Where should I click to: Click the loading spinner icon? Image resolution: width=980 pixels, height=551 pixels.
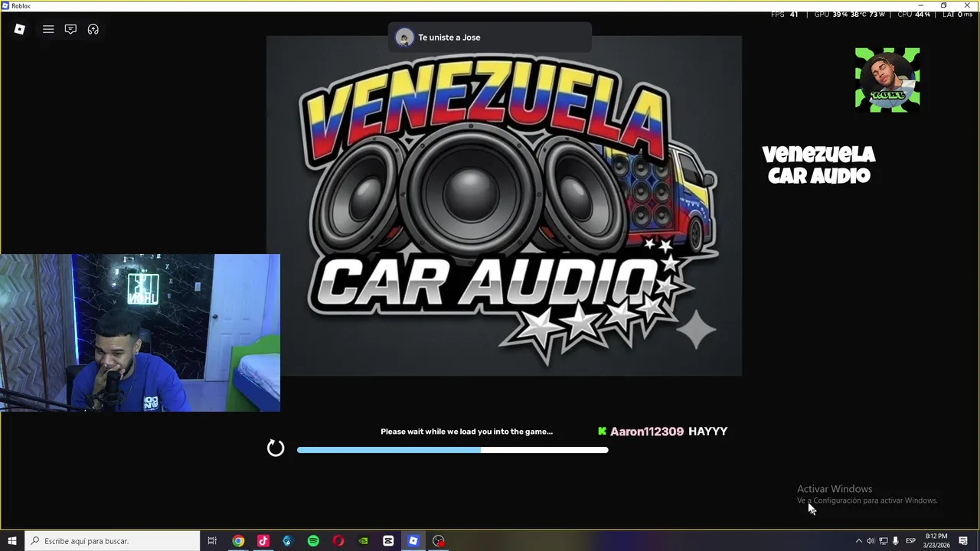(x=276, y=448)
